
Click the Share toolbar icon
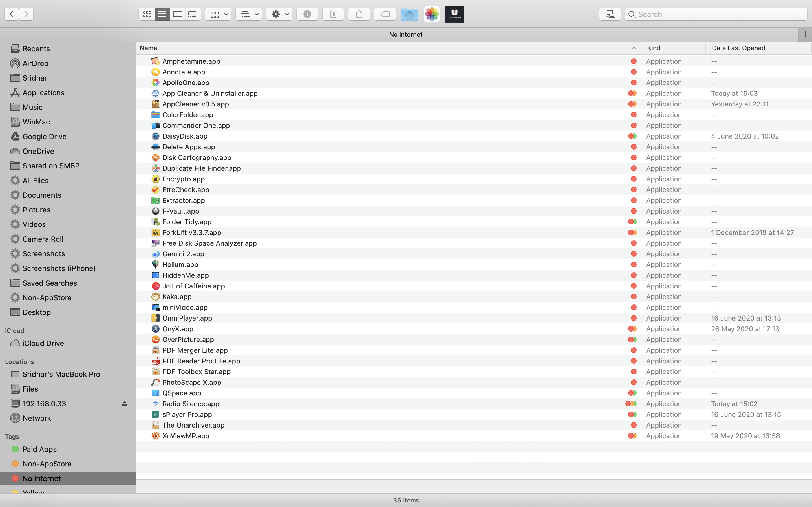[359, 14]
